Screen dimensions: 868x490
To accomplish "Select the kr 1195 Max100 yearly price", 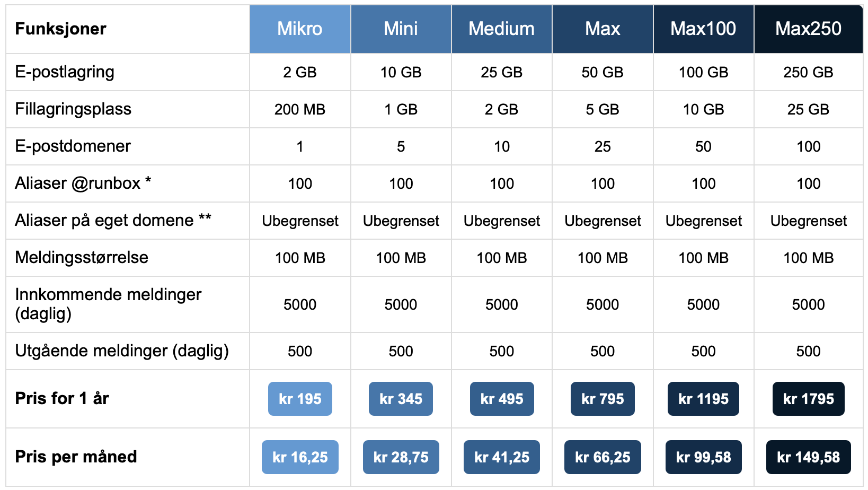I will pos(703,399).
